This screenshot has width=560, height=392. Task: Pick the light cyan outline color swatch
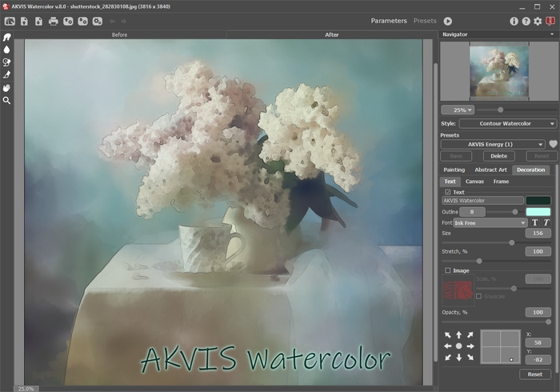(x=538, y=212)
